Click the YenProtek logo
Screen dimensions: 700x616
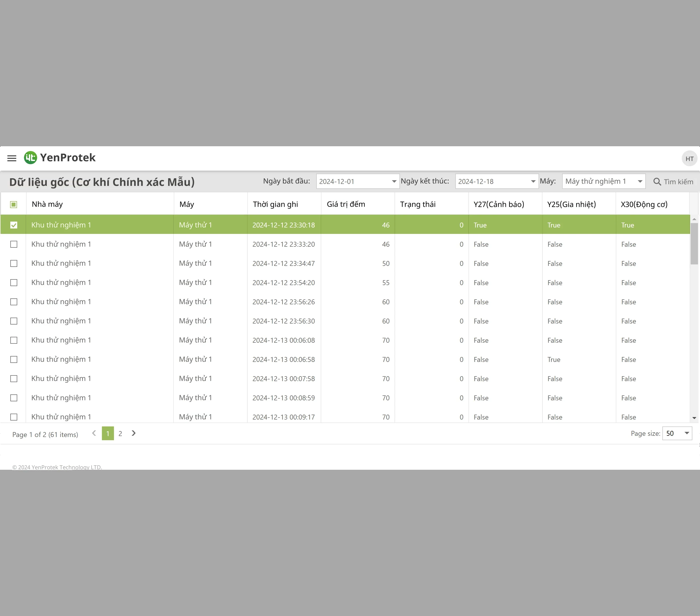pyautogui.click(x=60, y=158)
